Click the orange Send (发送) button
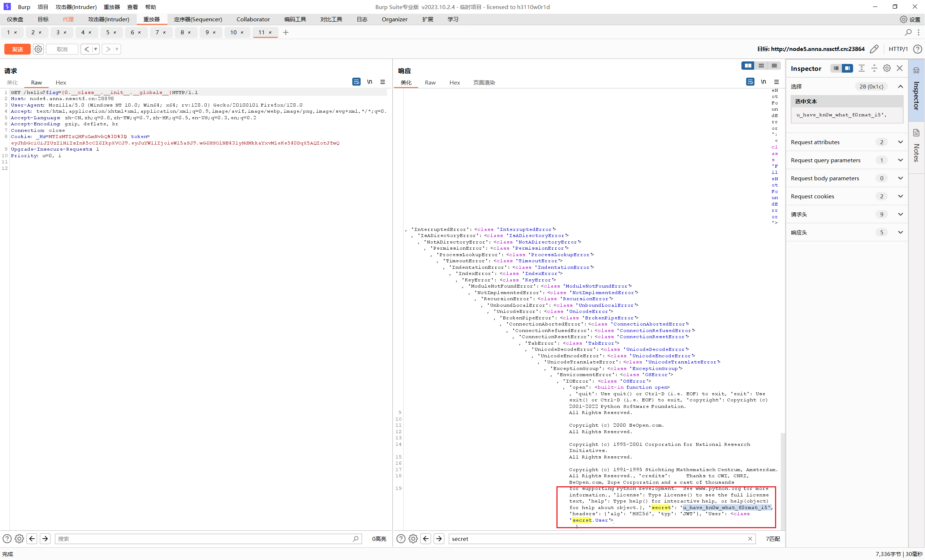Viewport: 925px width, 560px height. 17,49
